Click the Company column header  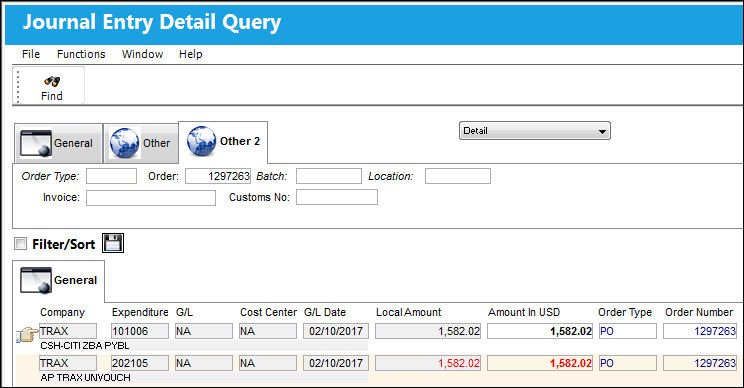pyautogui.click(x=62, y=312)
